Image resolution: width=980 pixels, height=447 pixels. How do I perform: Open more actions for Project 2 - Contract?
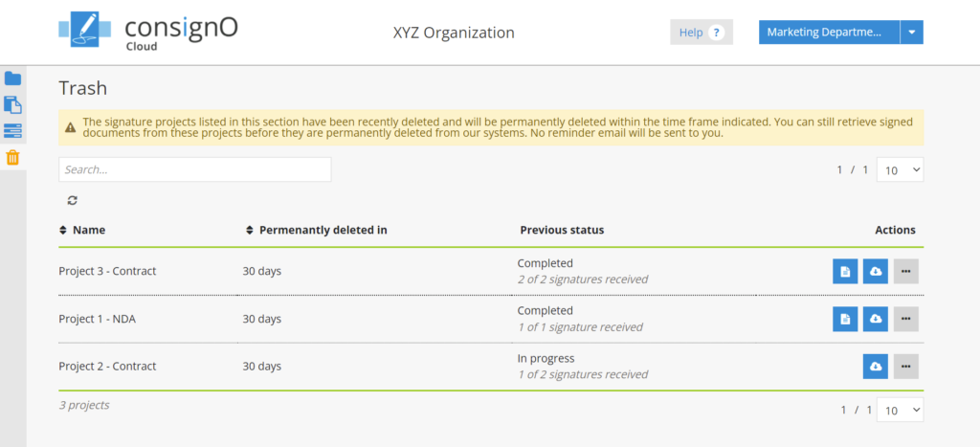tap(906, 367)
